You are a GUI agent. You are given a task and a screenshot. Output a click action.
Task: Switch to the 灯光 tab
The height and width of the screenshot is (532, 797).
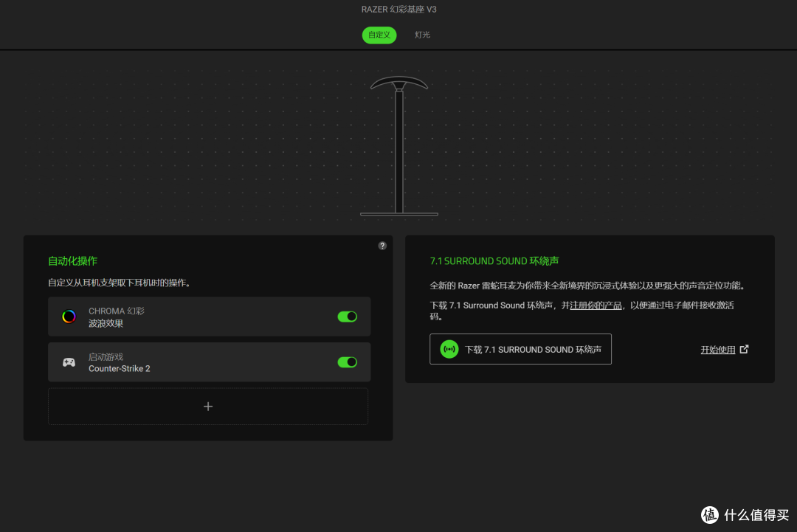pos(422,35)
